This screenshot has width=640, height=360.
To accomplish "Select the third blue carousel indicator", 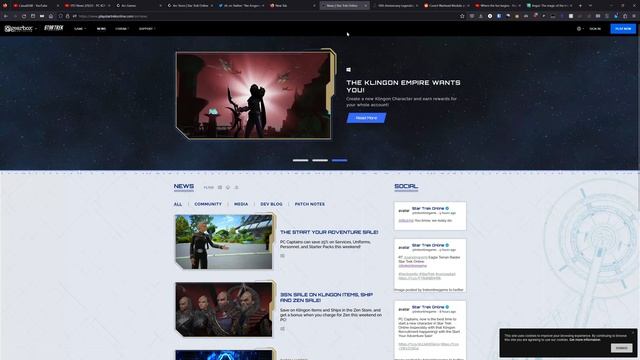I will click(340, 160).
